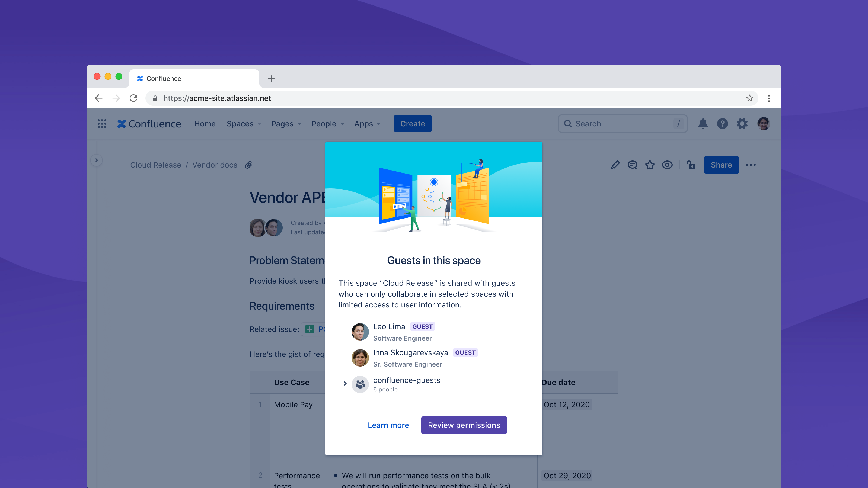Click the comments speech bubble icon
Viewport: 868px width, 488px height.
[632, 165]
